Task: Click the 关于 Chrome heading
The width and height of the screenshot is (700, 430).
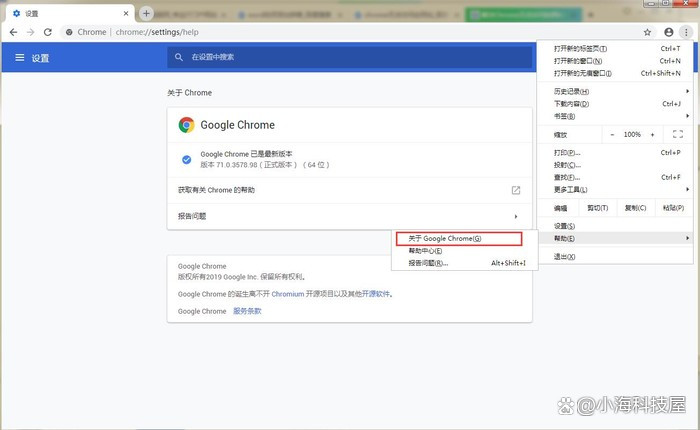Action: pos(189,93)
